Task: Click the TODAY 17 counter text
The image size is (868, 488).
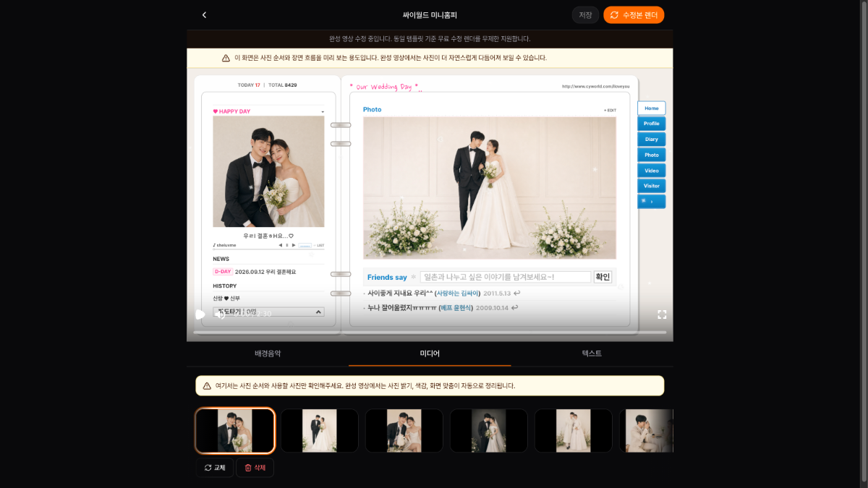Action: tap(249, 85)
